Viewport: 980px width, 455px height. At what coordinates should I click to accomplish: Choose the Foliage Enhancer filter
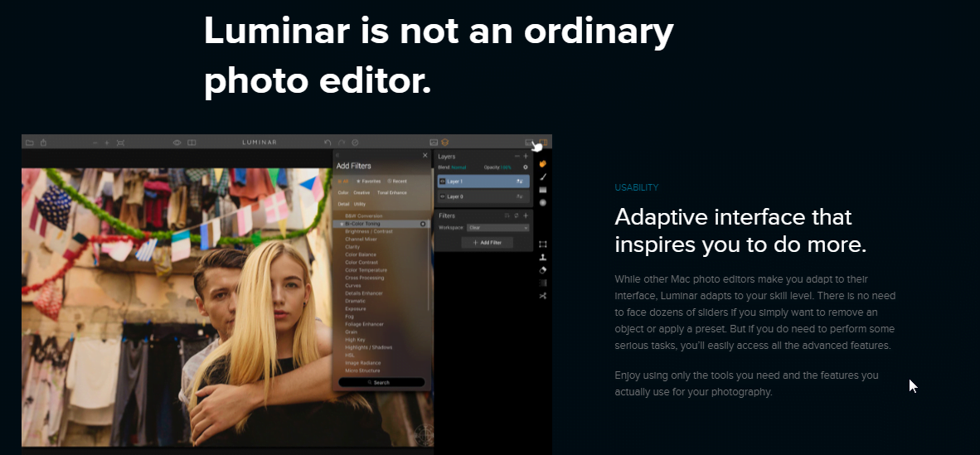tap(364, 324)
